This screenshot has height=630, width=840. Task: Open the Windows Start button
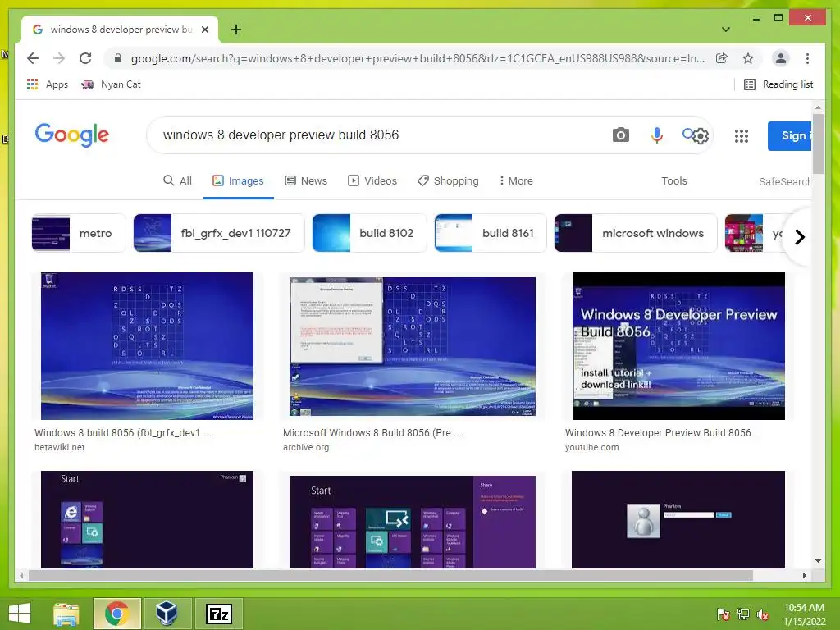click(x=20, y=614)
